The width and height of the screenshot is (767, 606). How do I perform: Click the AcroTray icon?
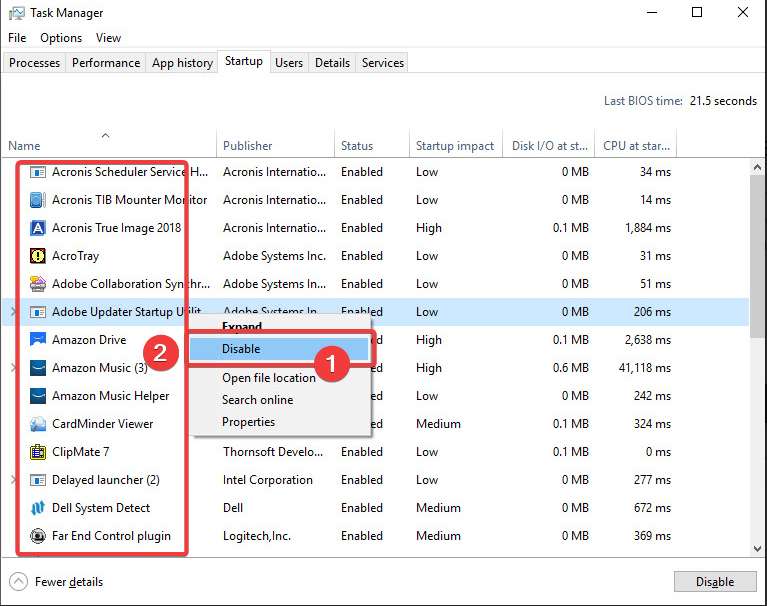tap(38, 256)
